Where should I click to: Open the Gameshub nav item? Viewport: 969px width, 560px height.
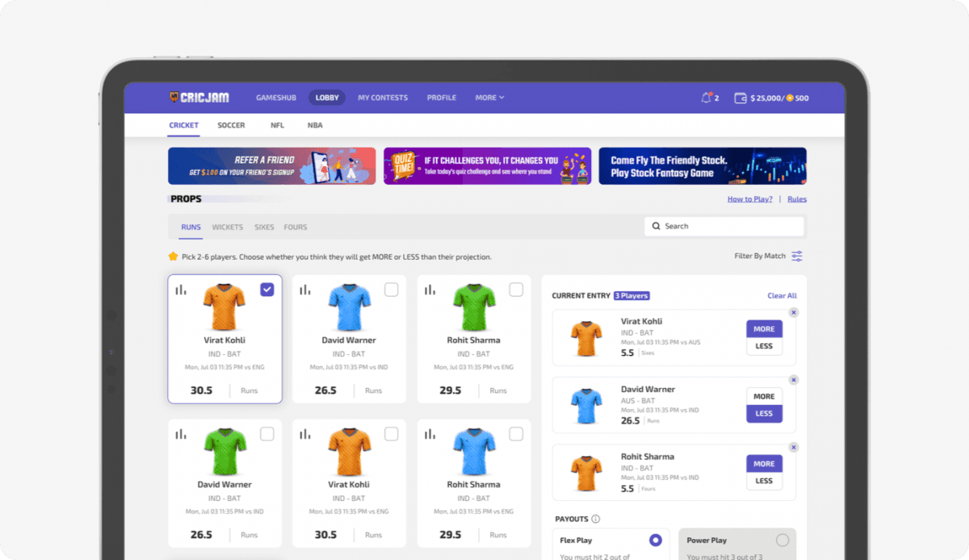pyautogui.click(x=276, y=98)
